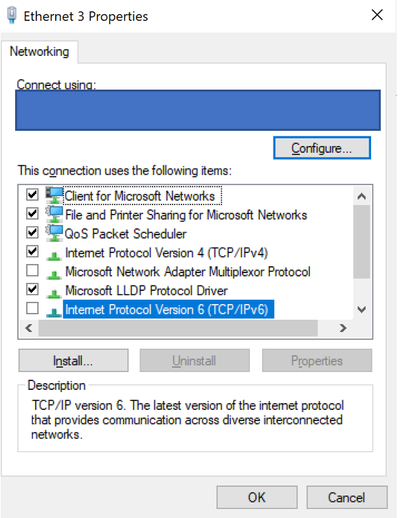This screenshot has height=518, width=400.
Task: Click the list's down scroll arrow
Action: [362, 310]
